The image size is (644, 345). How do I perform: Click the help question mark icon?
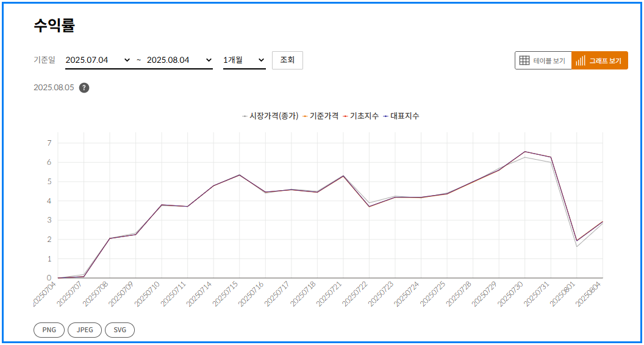84,88
